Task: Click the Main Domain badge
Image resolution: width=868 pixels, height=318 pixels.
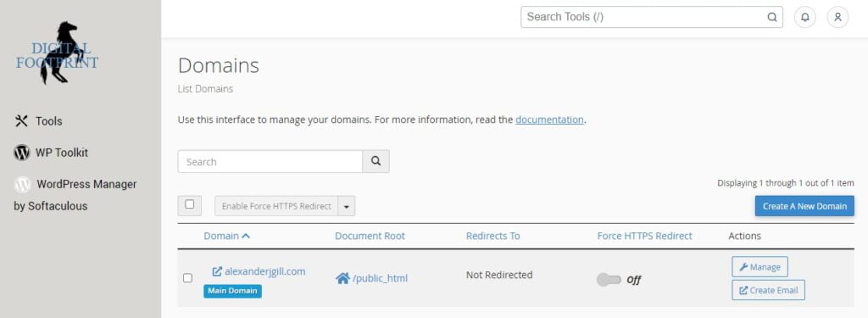Action: [232, 292]
